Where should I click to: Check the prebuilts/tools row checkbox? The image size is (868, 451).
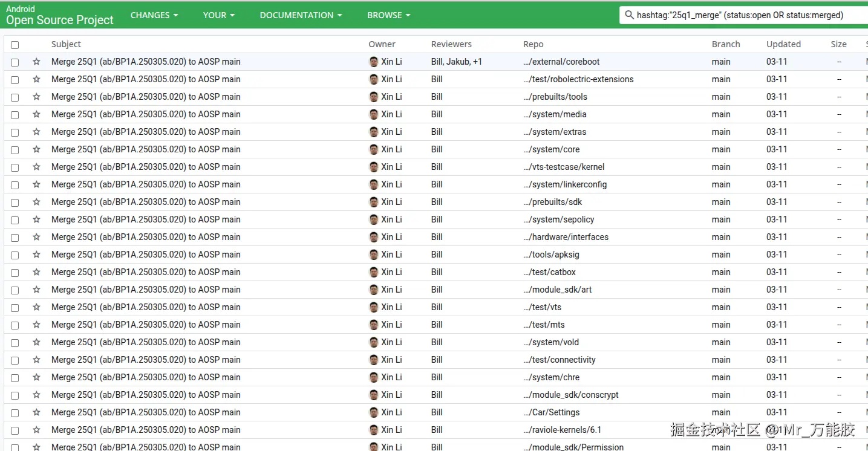pos(15,97)
